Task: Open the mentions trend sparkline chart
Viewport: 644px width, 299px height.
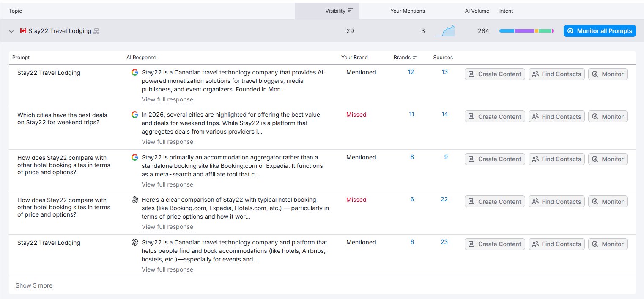Action: 445,31
